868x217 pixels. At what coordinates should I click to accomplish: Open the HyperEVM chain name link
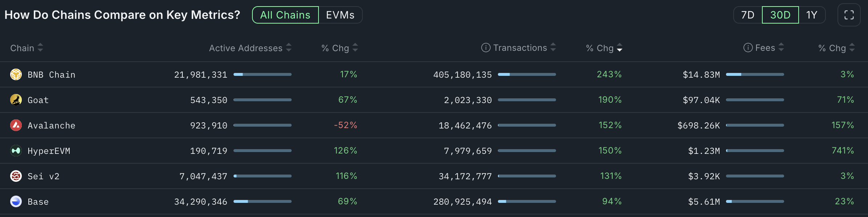click(x=49, y=151)
